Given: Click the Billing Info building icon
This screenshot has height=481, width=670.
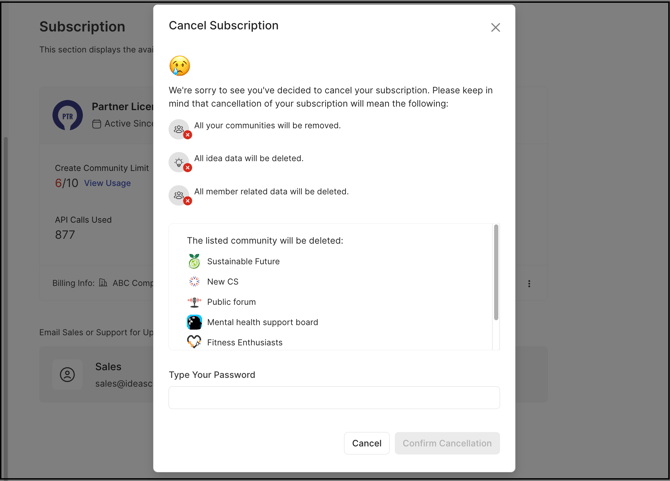Looking at the screenshot, I should click(103, 283).
